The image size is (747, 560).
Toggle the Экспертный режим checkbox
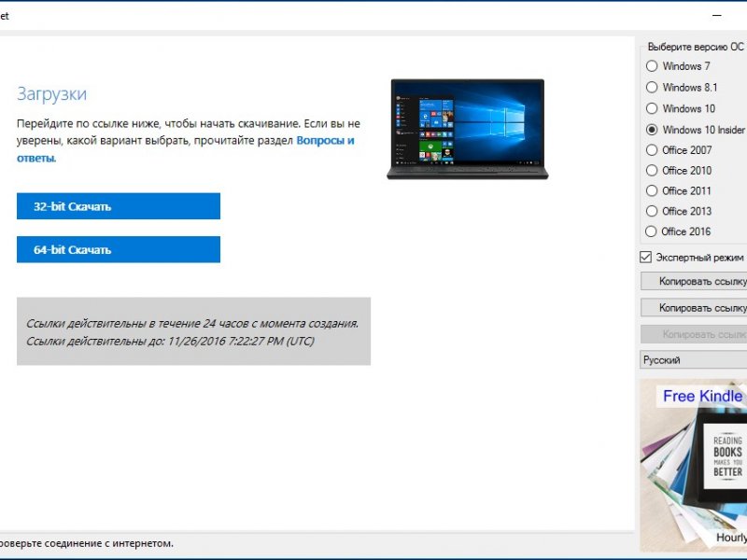(x=645, y=258)
